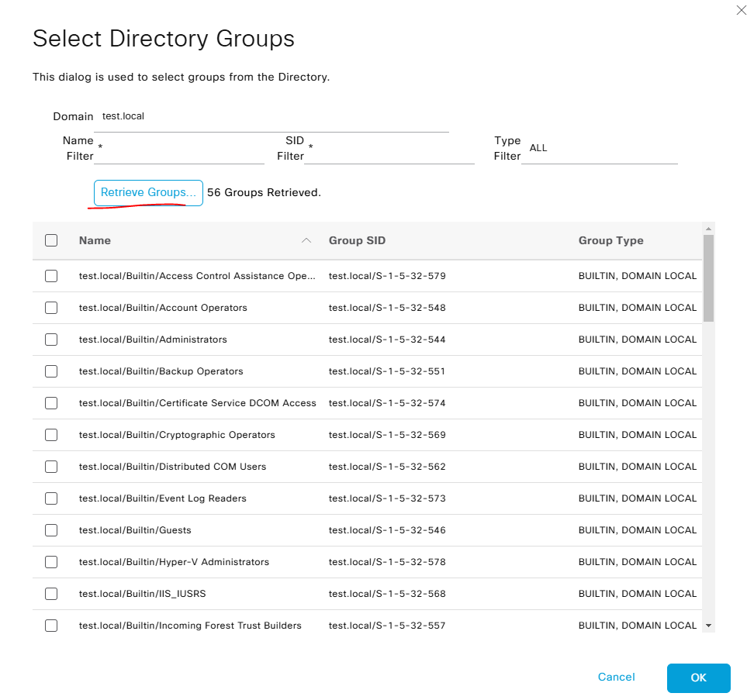Sort by the Name column header
The width and height of the screenshot is (747, 700).
click(x=95, y=240)
